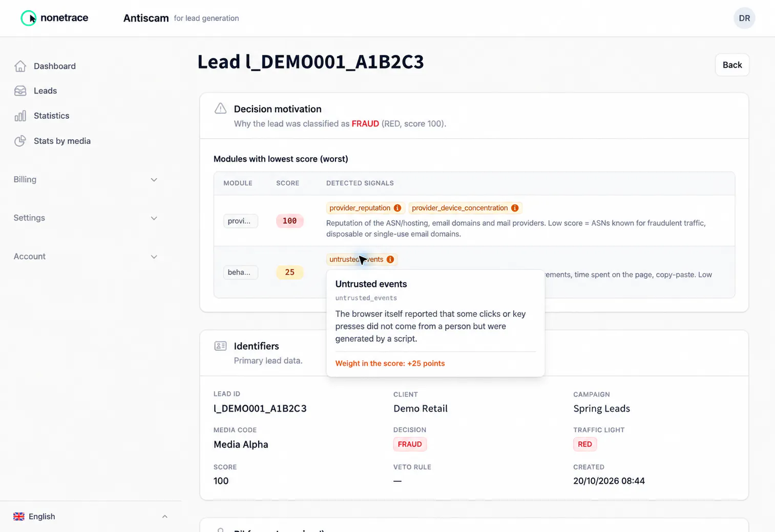This screenshot has width=775, height=532.
Task: Click media code value Media Alpha
Action: tap(241, 444)
